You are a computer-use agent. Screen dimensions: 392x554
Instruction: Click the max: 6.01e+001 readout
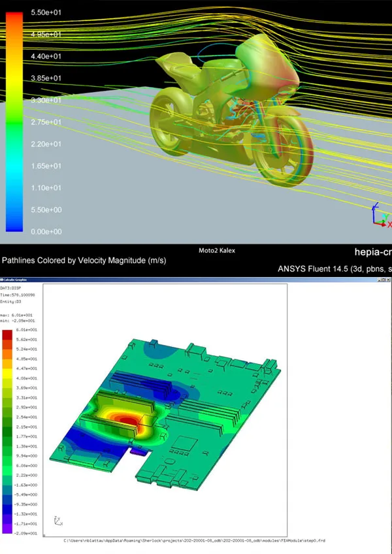point(18,315)
